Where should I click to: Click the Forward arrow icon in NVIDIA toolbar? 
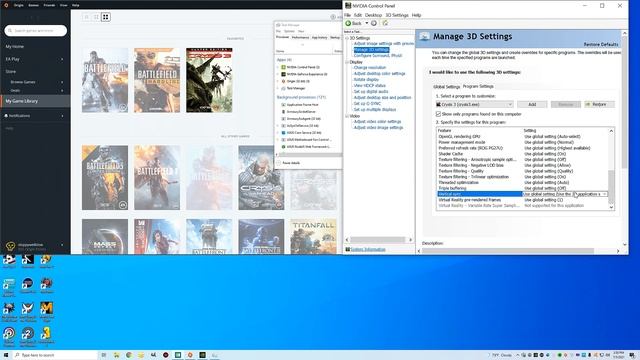(x=373, y=23)
